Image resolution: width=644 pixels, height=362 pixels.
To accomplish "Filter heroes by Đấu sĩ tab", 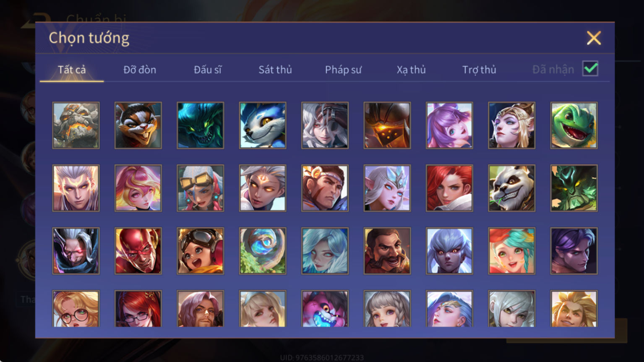I will tap(208, 70).
